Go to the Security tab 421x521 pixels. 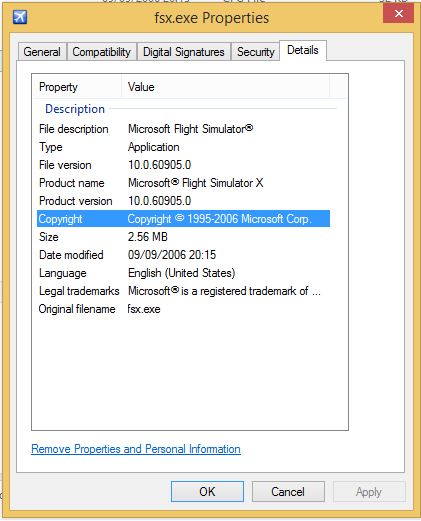(x=255, y=52)
